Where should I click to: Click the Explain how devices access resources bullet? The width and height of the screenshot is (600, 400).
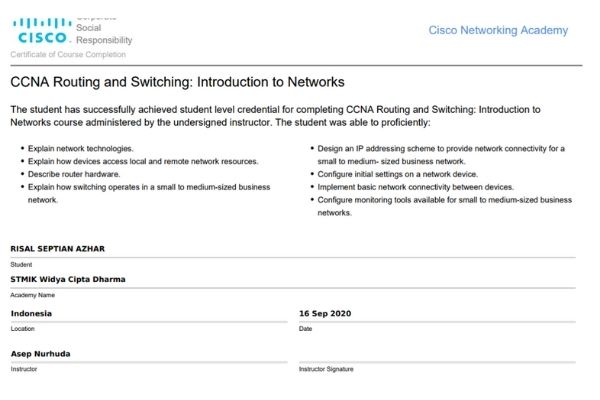(x=143, y=162)
